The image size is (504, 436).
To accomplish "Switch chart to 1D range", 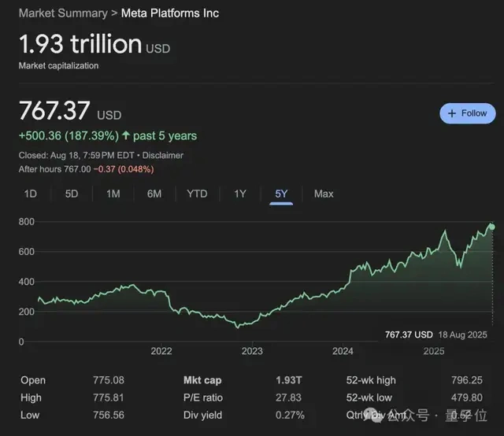I will click(31, 194).
